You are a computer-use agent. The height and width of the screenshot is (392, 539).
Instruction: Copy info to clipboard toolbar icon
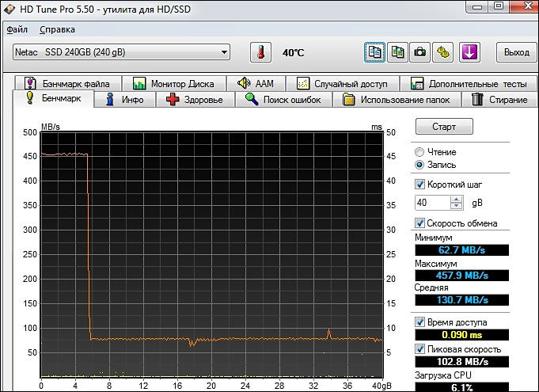point(374,52)
